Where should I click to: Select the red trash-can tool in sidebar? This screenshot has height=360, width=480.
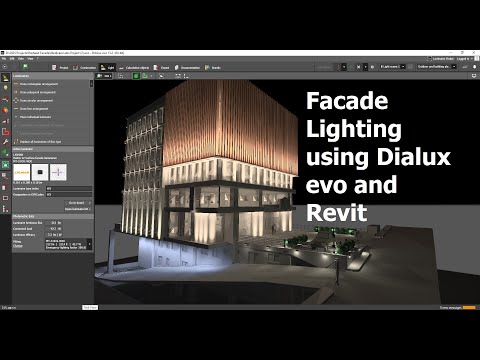[x=5, y=187]
